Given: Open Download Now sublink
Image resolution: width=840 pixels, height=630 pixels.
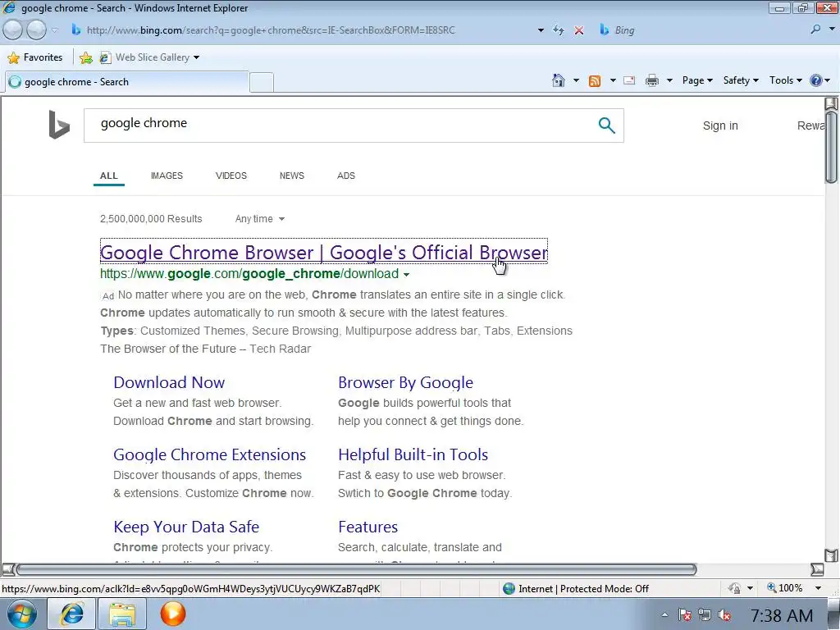Looking at the screenshot, I should point(169,382).
